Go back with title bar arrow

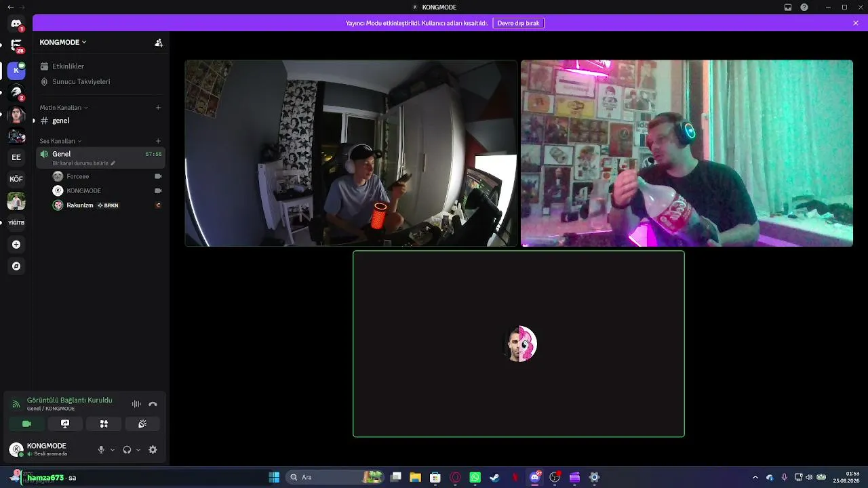pos(10,7)
